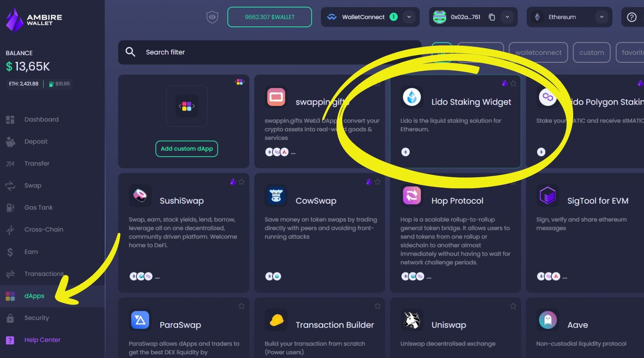Favorite Uniswap with the star
Viewport: 644px width, 358px height.
[513, 306]
